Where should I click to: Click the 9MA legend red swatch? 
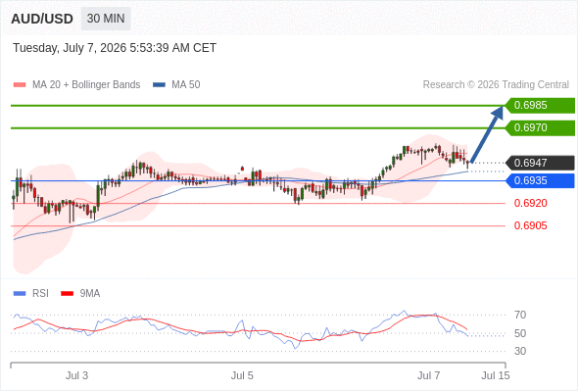(x=67, y=294)
